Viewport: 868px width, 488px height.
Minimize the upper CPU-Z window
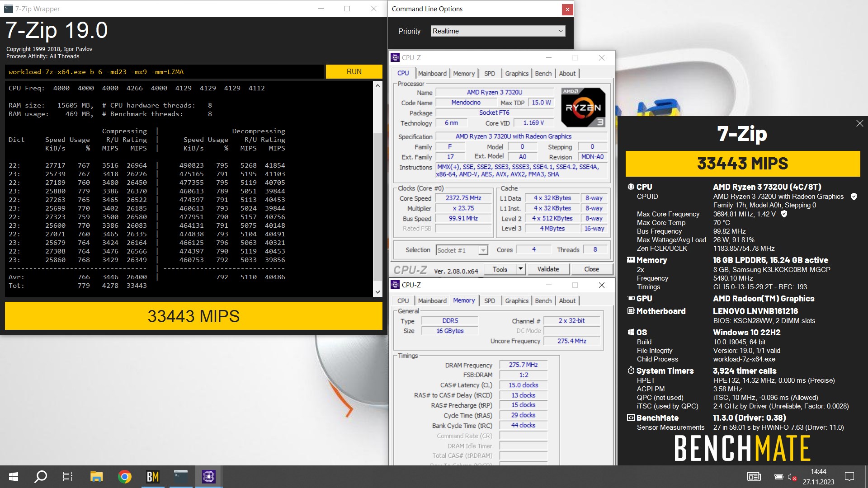point(548,58)
